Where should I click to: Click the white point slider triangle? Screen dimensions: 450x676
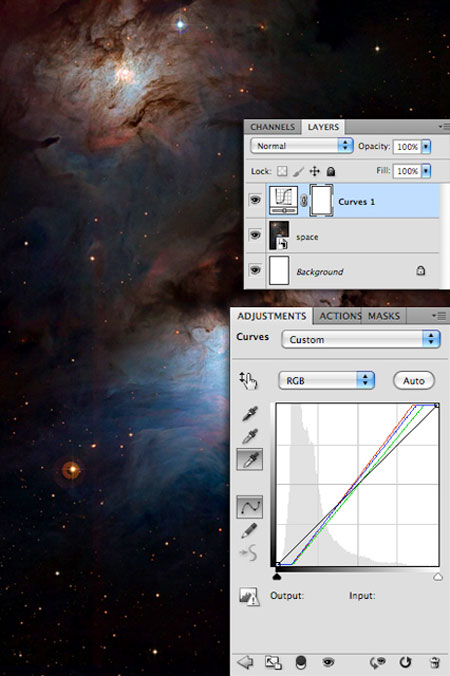[x=438, y=577]
